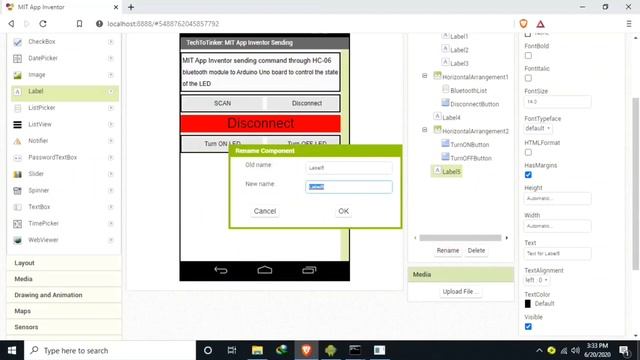Screen dimensions: 640x360
Task: Click the Delete component button
Action: tap(476, 251)
